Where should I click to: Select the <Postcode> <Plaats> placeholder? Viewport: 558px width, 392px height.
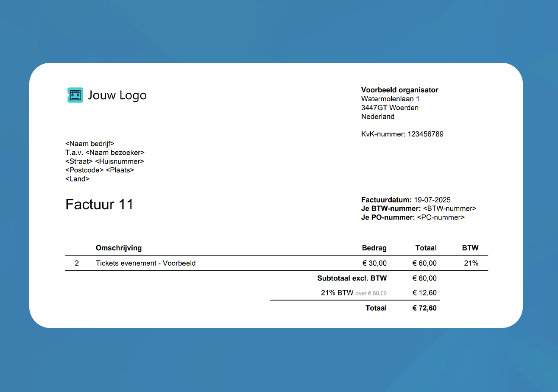click(100, 170)
